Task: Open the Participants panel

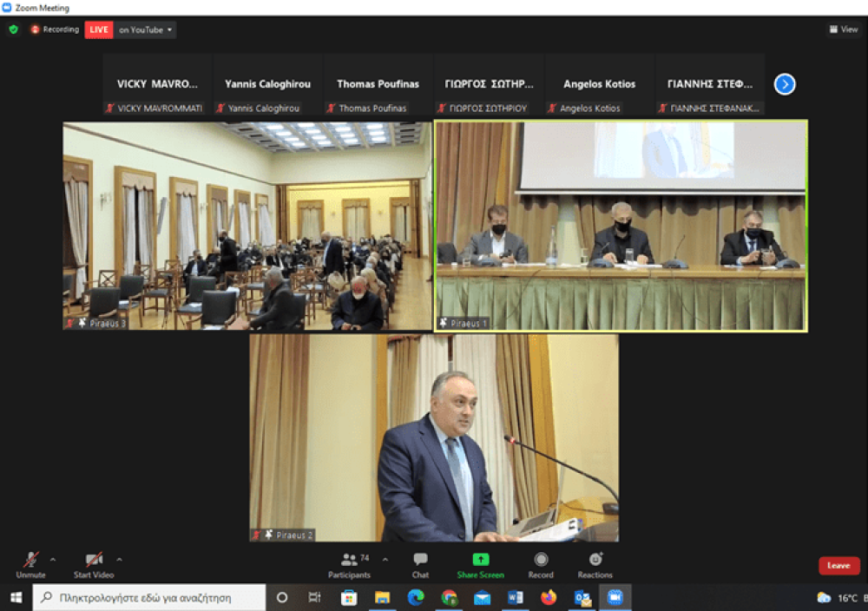Action: point(349,565)
